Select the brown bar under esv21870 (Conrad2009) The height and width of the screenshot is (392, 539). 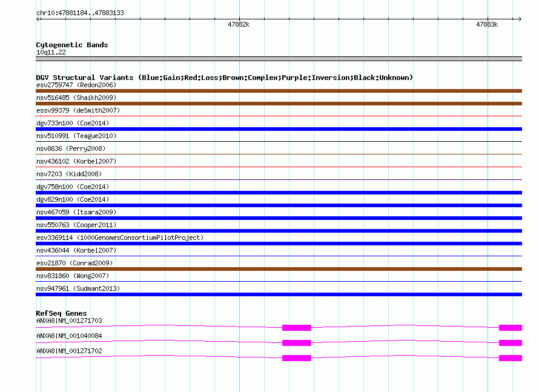pyautogui.click(x=279, y=269)
